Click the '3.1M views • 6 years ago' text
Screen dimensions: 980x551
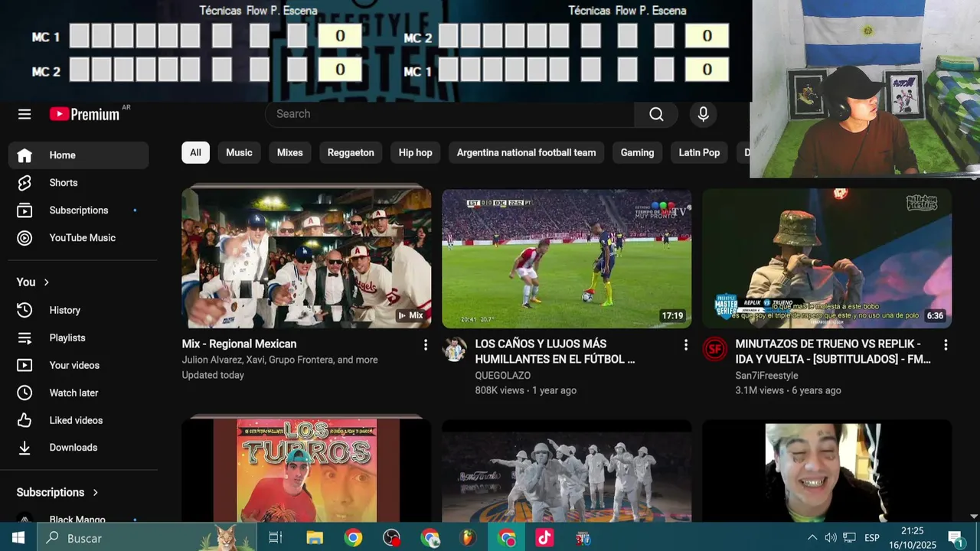click(788, 390)
